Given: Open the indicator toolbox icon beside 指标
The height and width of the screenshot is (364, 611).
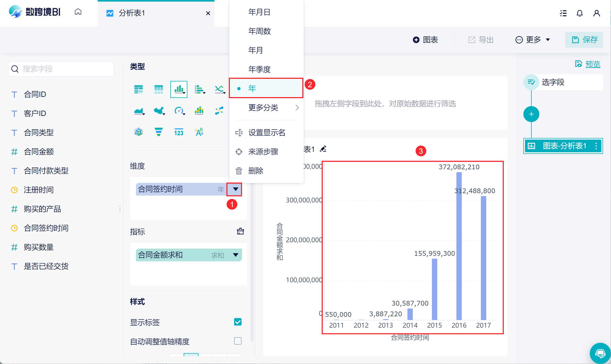Looking at the screenshot, I should point(240,231).
